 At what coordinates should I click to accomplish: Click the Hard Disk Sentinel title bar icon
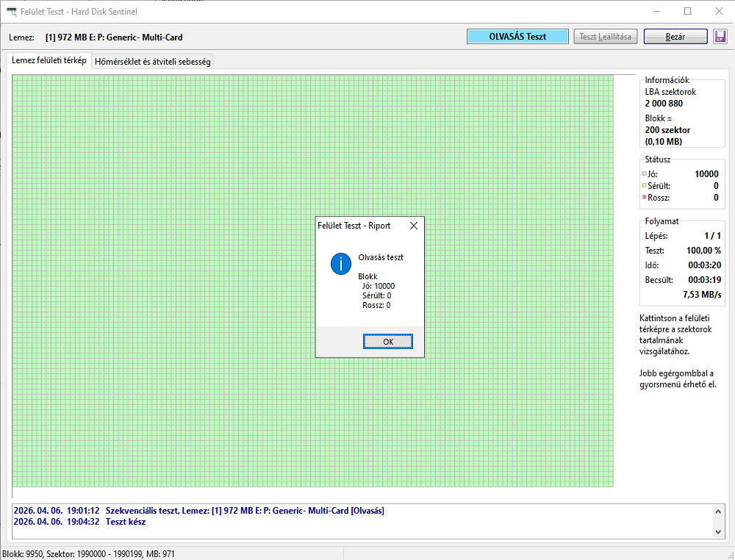[11, 11]
